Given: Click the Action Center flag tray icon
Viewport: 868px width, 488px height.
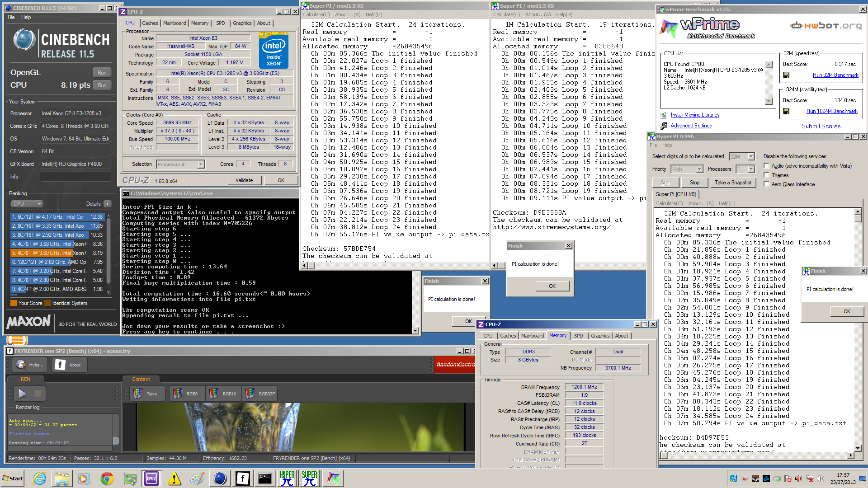Looking at the screenshot, I should (788, 479).
